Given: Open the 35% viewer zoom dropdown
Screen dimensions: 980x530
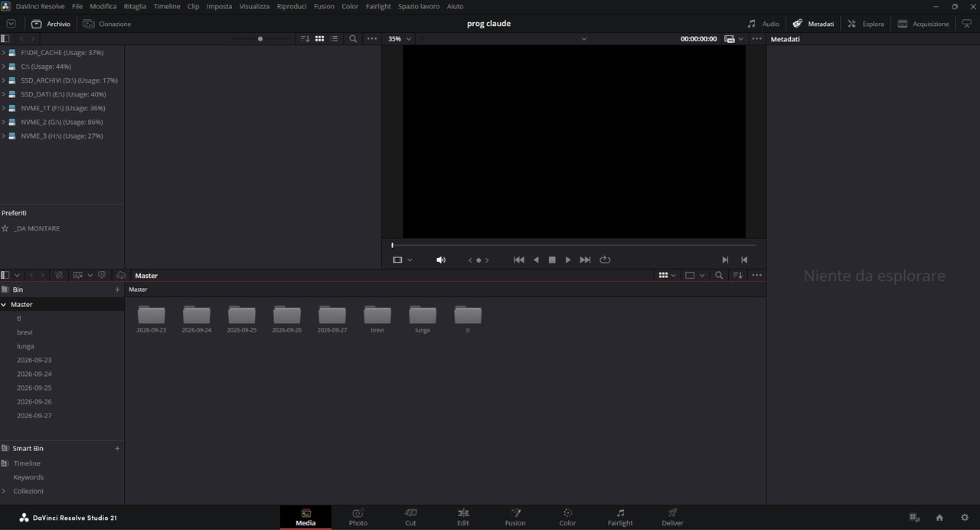Looking at the screenshot, I should coord(400,38).
